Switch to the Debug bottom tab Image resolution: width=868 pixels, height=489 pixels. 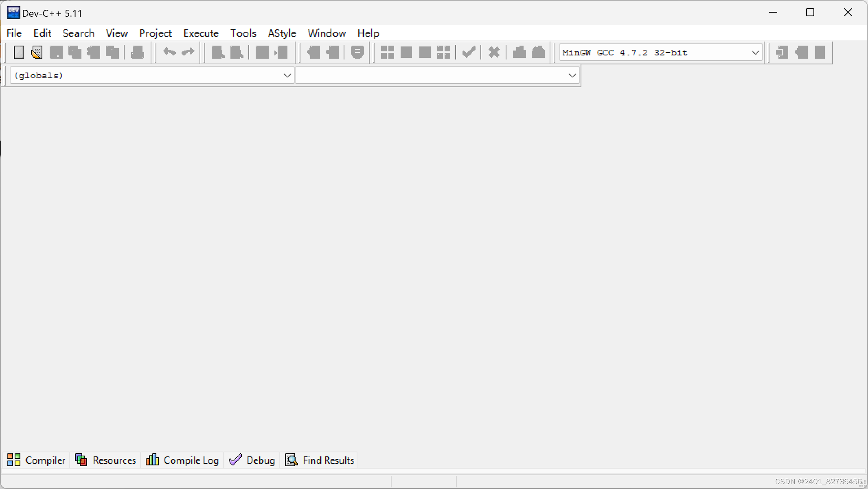click(252, 460)
